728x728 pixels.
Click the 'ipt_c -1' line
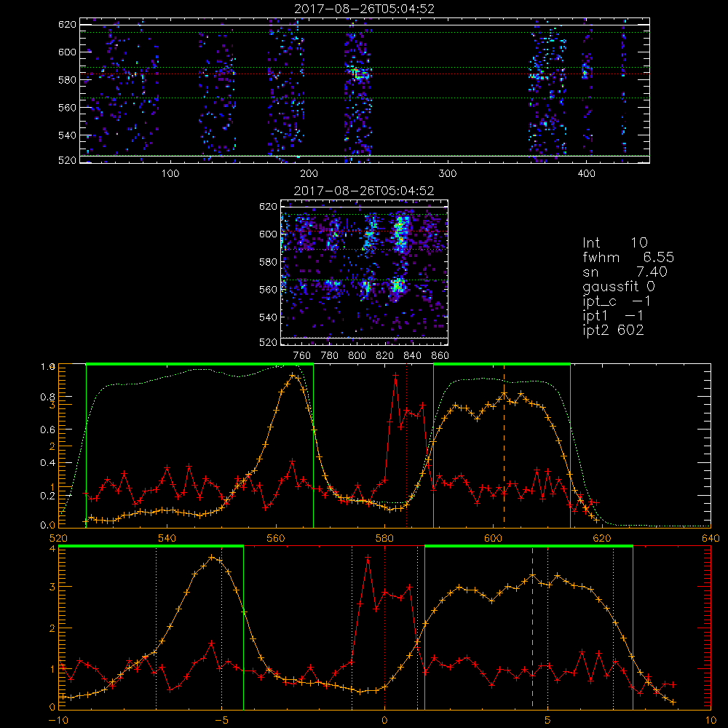point(617,301)
